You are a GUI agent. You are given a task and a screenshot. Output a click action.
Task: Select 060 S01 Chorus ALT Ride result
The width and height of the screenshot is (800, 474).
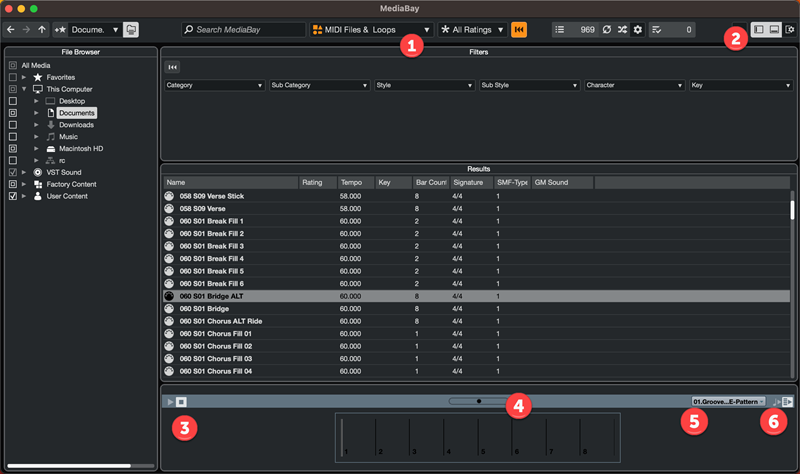477,321
